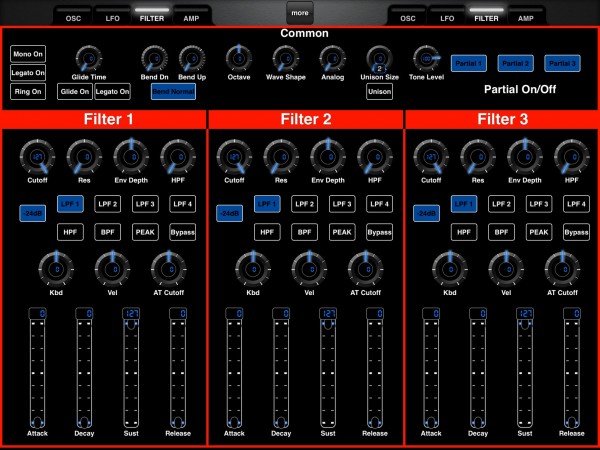Select LPF 4 in Filter 3

[576, 204]
